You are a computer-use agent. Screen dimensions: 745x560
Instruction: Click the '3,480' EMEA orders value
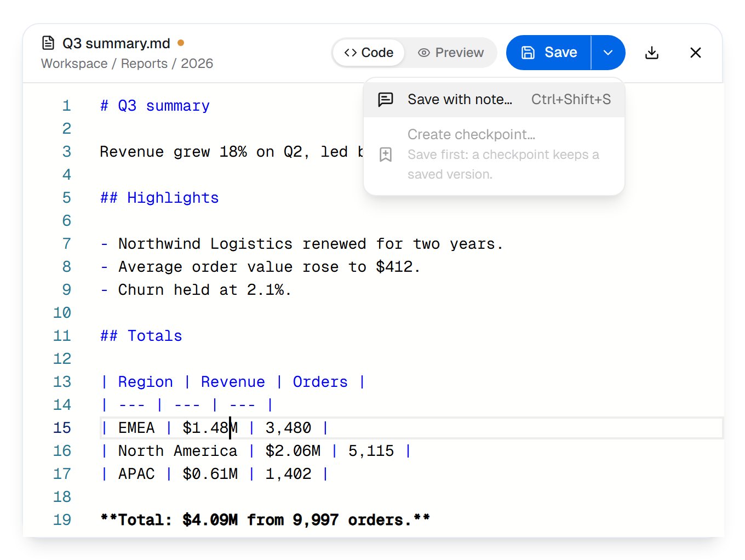288,428
